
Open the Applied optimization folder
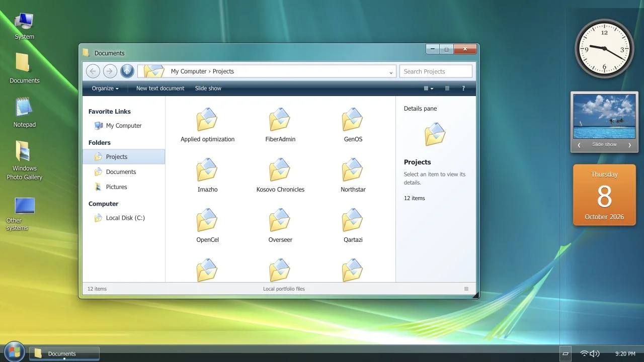click(207, 125)
